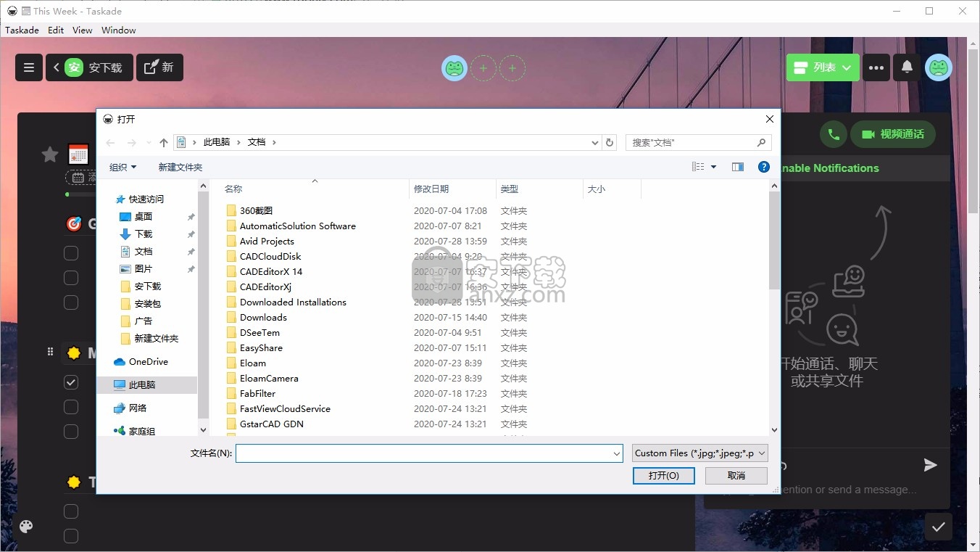980x552 pixels.
Task: Open the three-dots more options menu
Action: coord(876,67)
